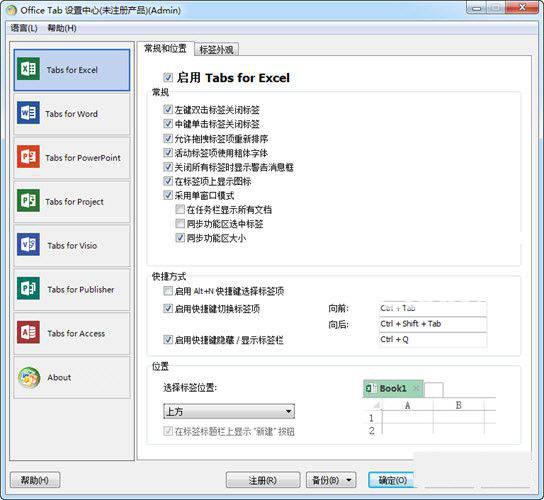Toggle 启用快捷键隐藏/显示标签栏 checkbox

(x=168, y=340)
